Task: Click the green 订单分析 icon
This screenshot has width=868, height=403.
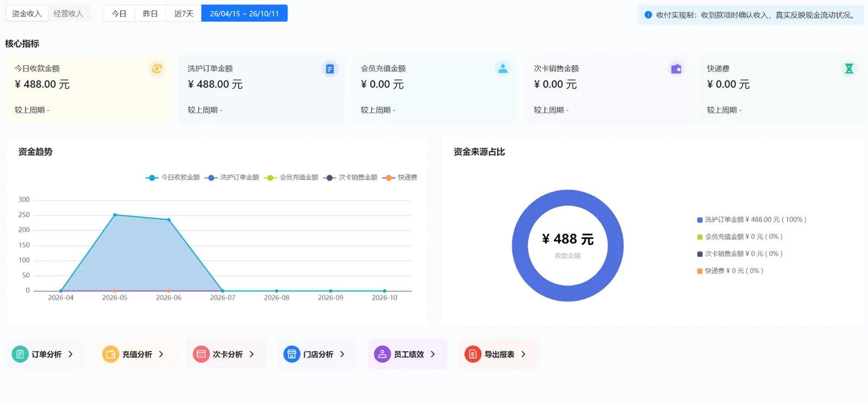Action: (20, 354)
